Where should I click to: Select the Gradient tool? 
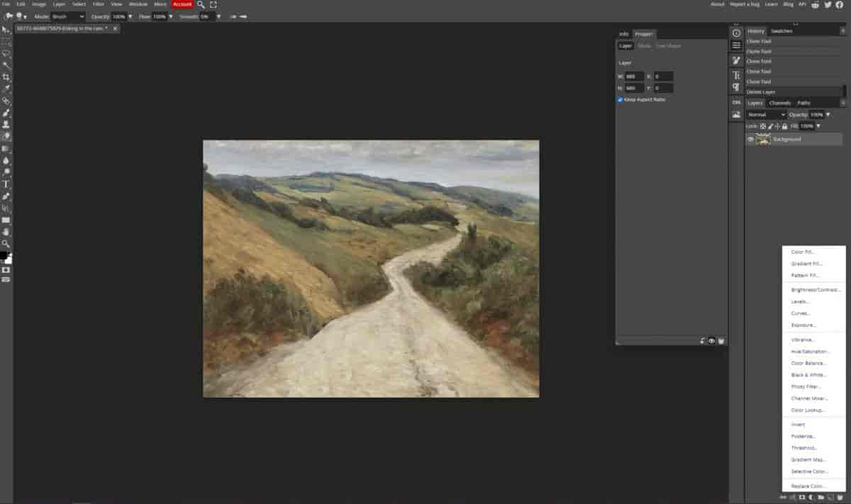pyautogui.click(x=6, y=149)
